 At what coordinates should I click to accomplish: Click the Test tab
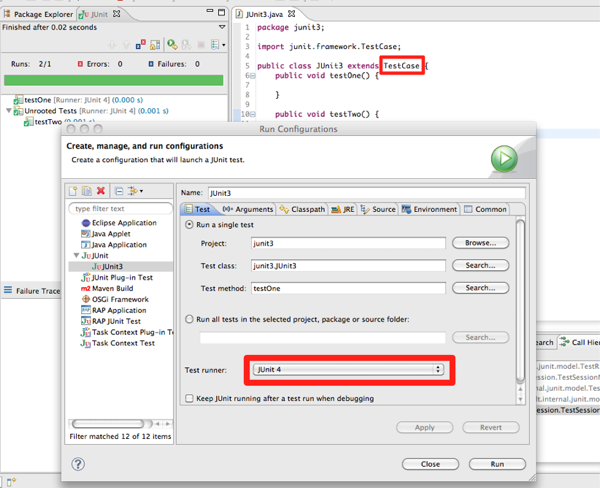coord(197,209)
